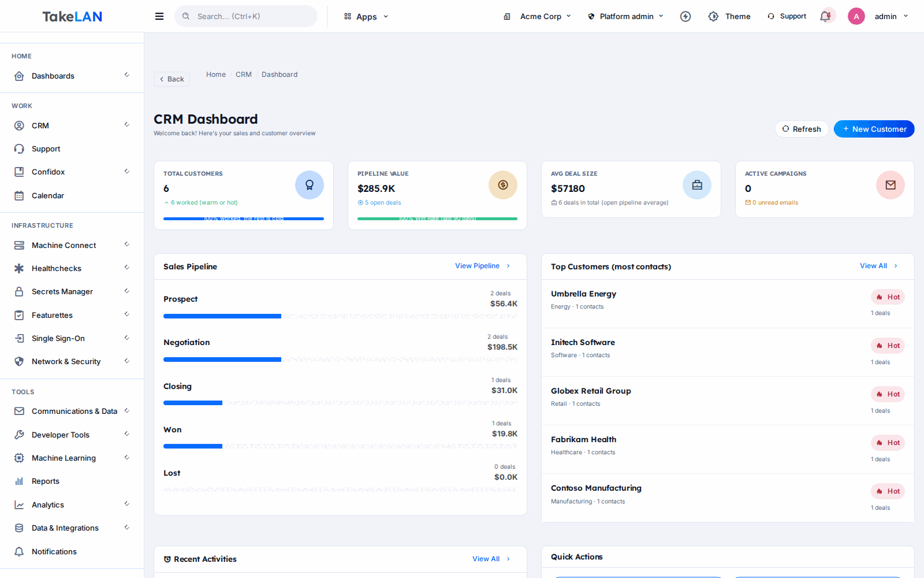
Task: Click the Negotiation pipeline progress bar
Action: click(340, 360)
